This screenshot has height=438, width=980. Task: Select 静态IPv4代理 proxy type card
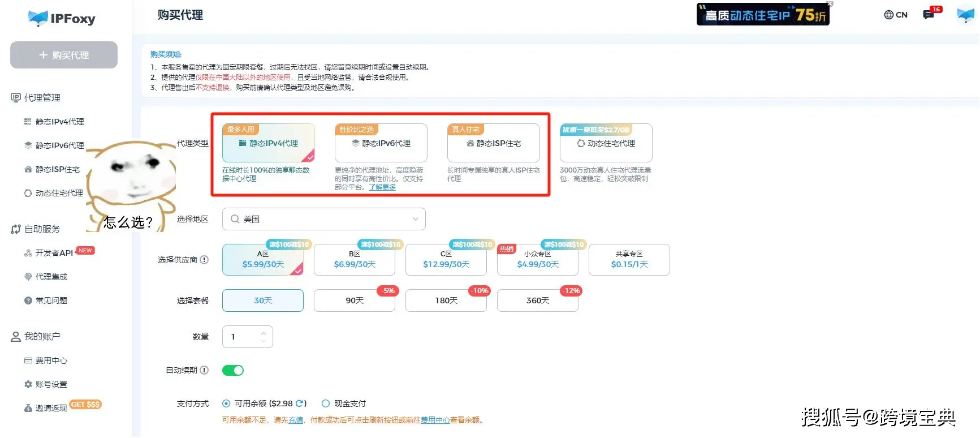tap(269, 143)
